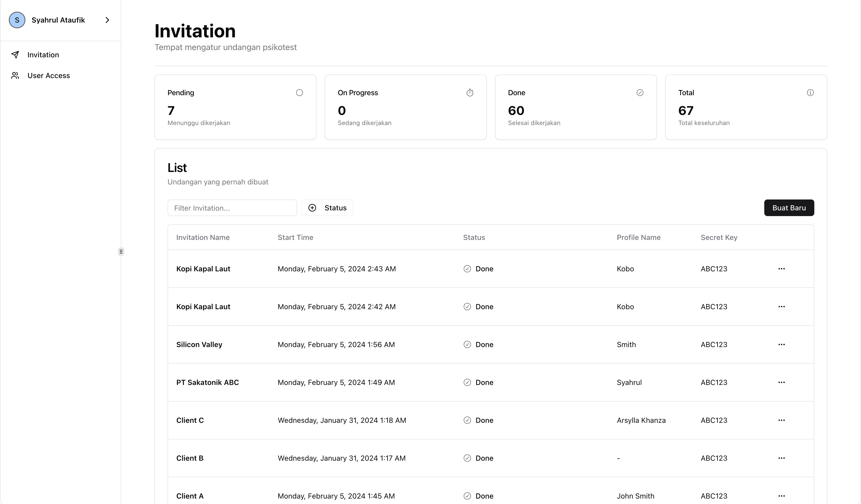This screenshot has width=861, height=504.
Task: Focus the Filter Invitation search field
Action: (232, 208)
